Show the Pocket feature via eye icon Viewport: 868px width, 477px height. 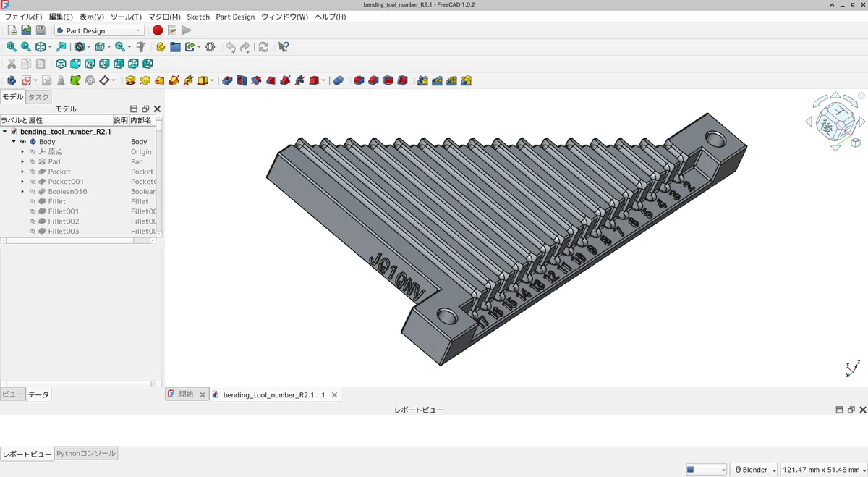(x=32, y=172)
